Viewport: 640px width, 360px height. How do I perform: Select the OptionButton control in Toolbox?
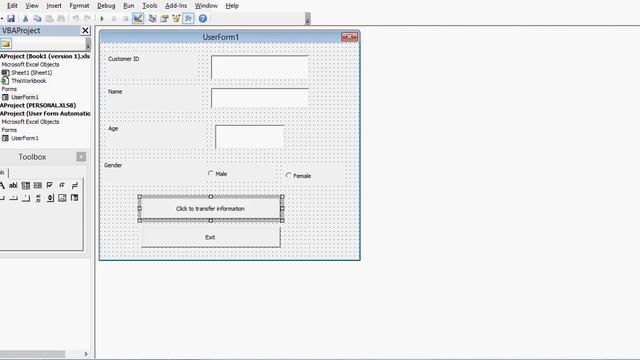coord(62,185)
